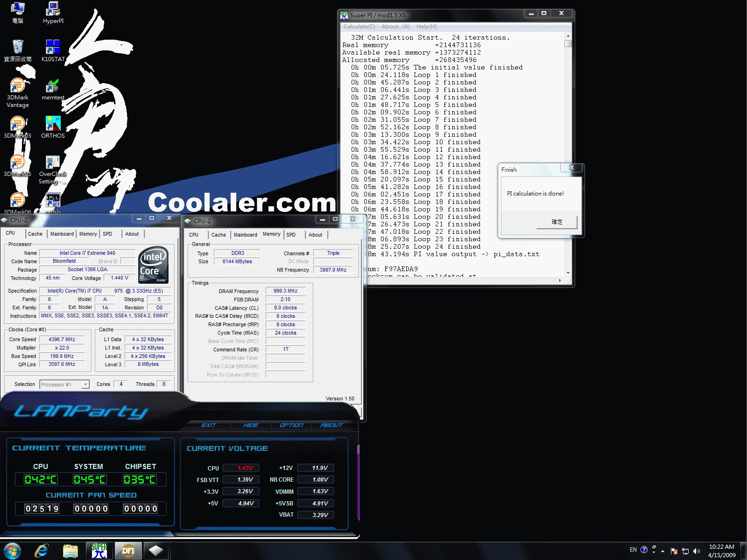Select Cache tab in right CPU-Z window
This screenshot has height=560, width=747.
(218, 235)
